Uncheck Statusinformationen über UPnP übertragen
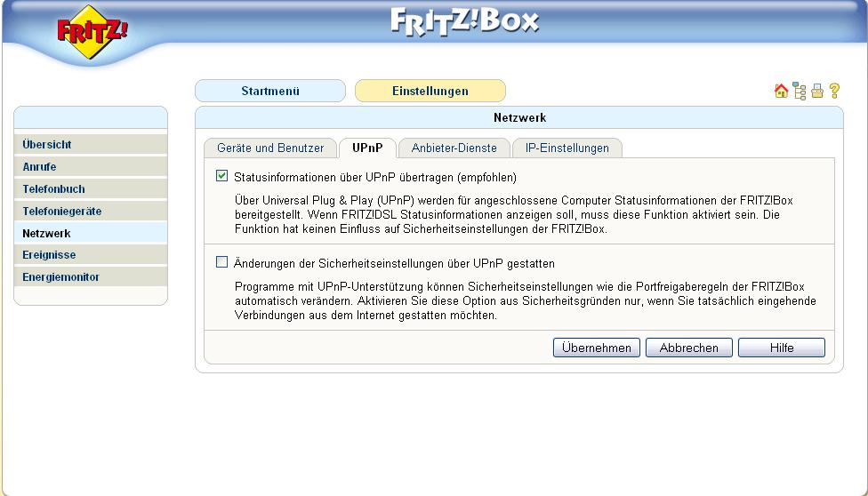868x496 pixels. coord(222,176)
